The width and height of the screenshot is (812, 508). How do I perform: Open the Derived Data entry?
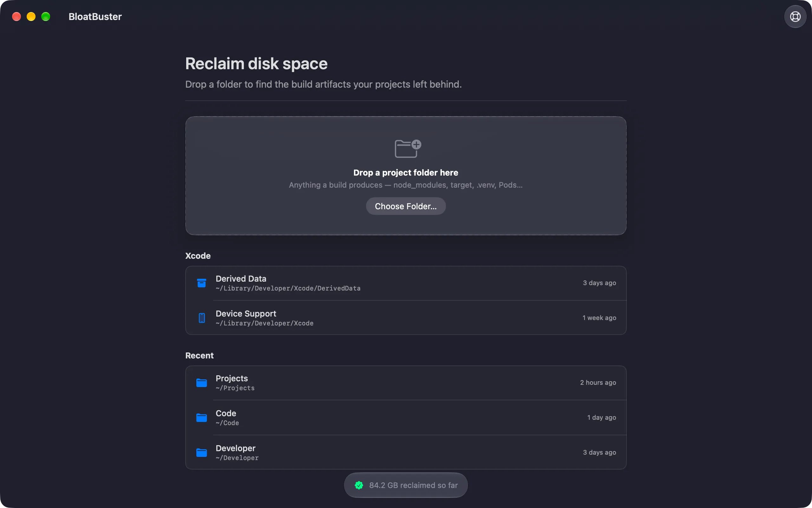pyautogui.click(x=406, y=283)
